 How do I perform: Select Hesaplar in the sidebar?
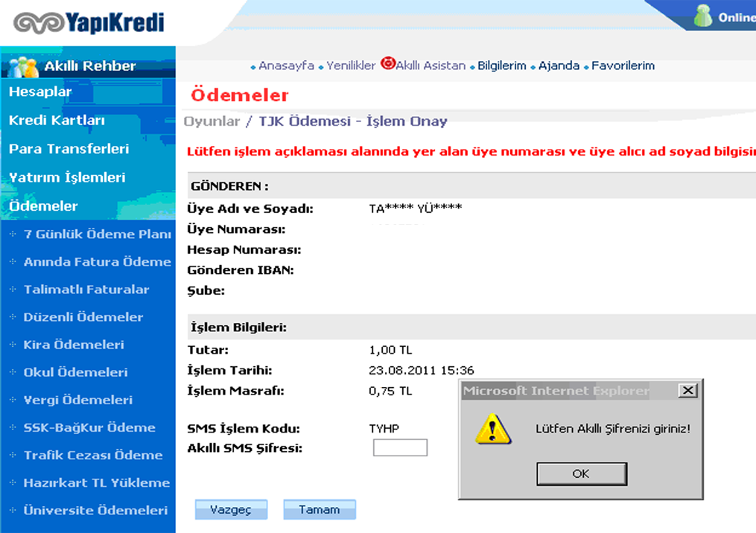[40, 92]
